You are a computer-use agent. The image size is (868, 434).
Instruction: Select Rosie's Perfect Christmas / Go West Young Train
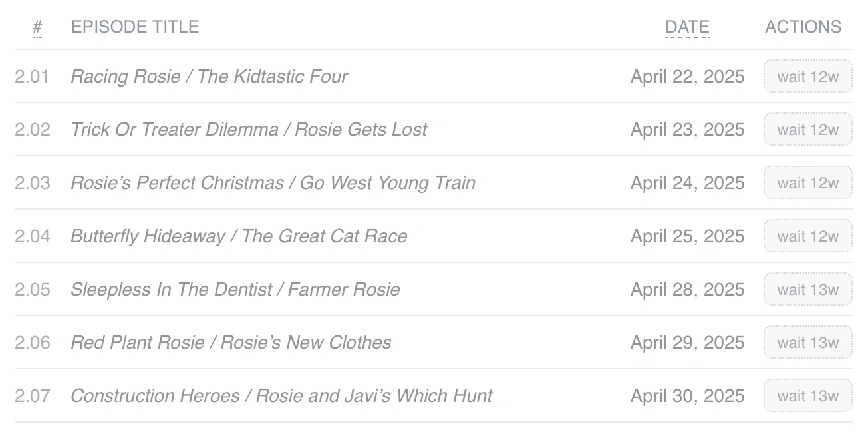273,182
